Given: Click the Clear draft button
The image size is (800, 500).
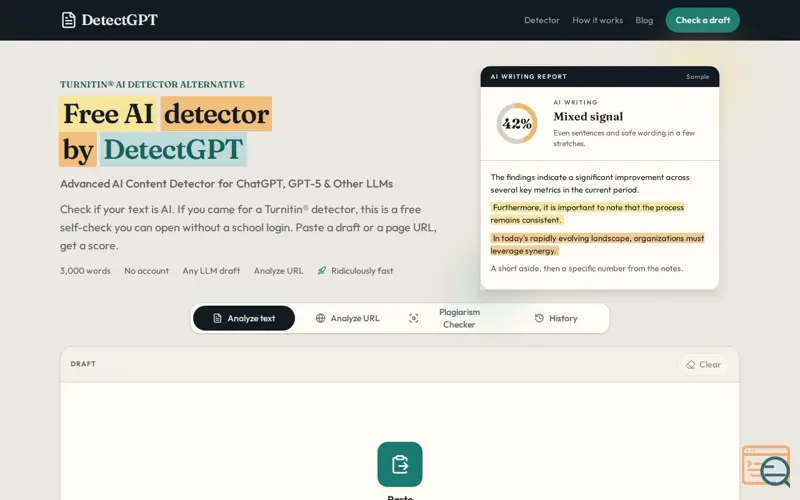Looking at the screenshot, I should click(703, 365).
